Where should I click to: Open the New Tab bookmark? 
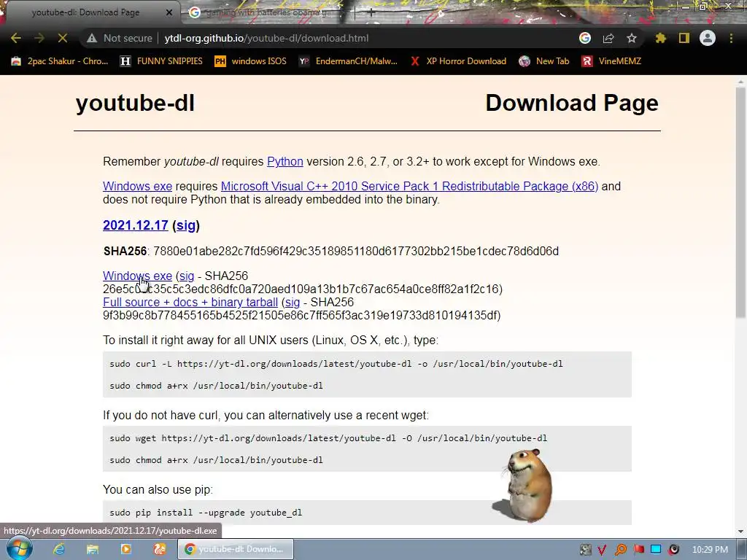[x=544, y=61]
